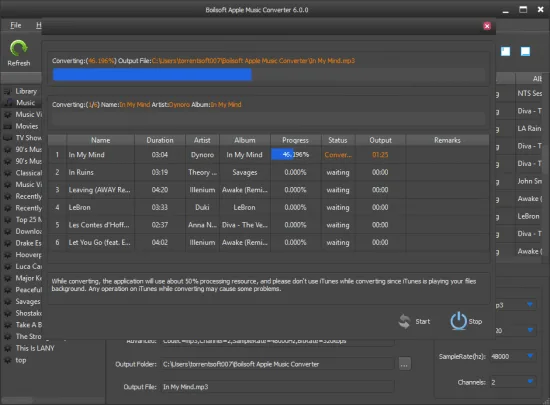Click gear icon beside Peaceful playlist
This screenshot has width=550, height=405.
[x=8, y=290]
